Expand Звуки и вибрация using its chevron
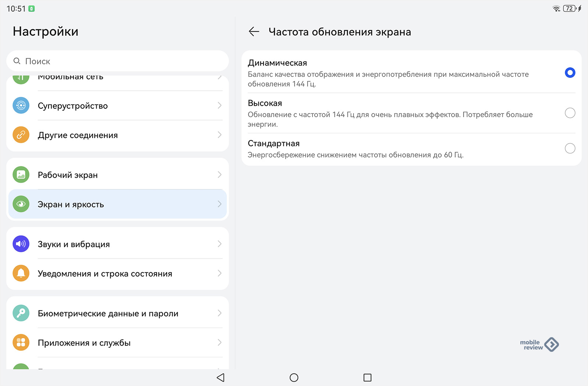The height and width of the screenshot is (386, 588). 219,244
